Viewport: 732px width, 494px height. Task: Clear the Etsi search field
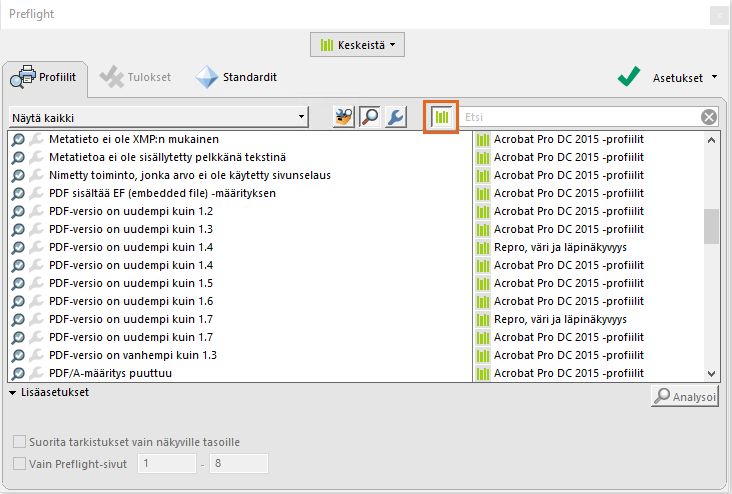pyautogui.click(x=709, y=117)
